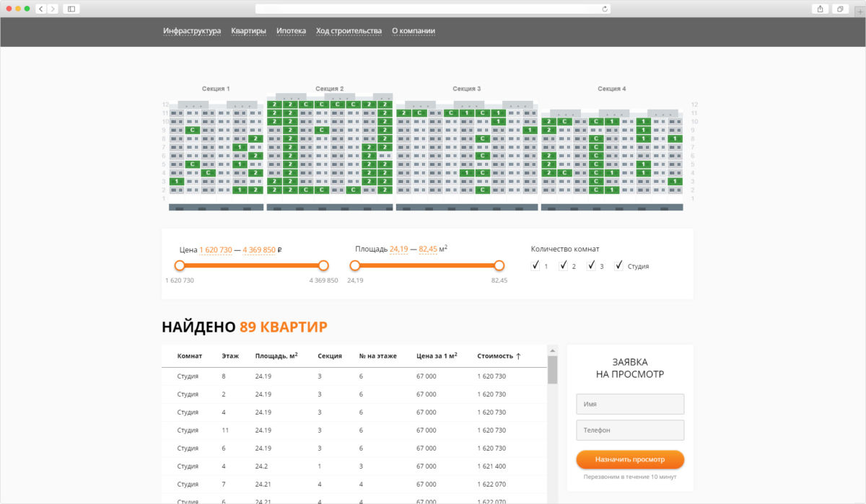Select table row Студия floor 11

[354, 430]
